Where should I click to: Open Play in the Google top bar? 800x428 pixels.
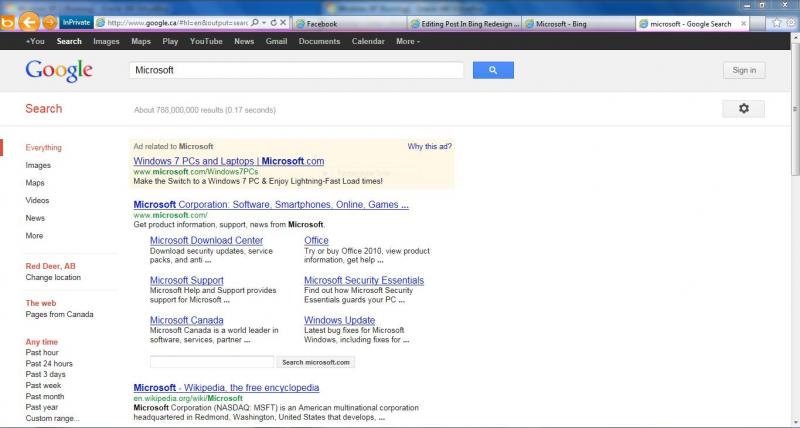pos(170,41)
